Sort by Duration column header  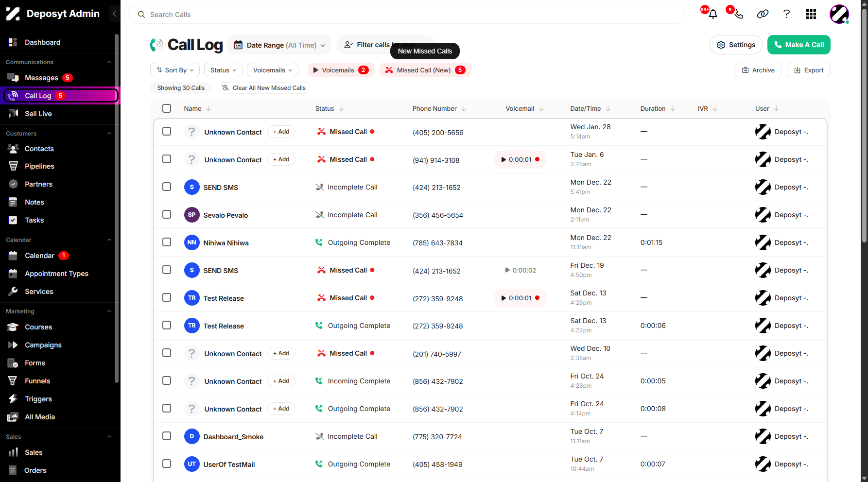pyautogui.click(x=658, y=108)
